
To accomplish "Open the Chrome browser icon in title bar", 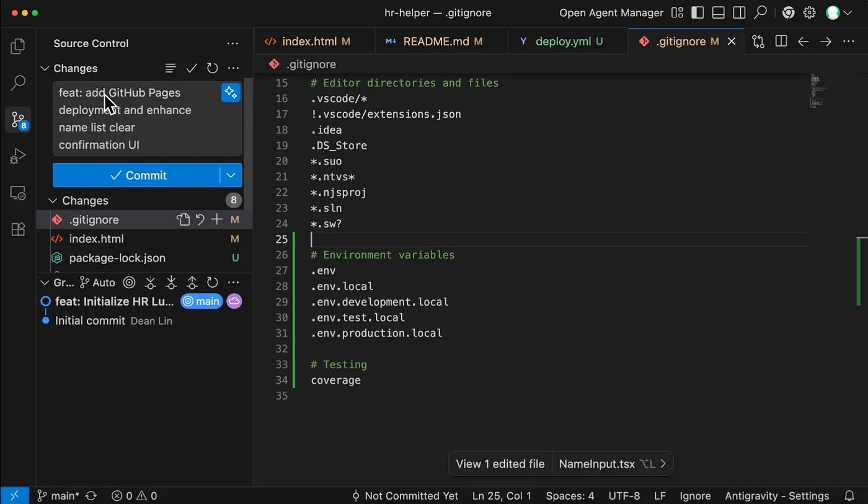I will [789, 13].
